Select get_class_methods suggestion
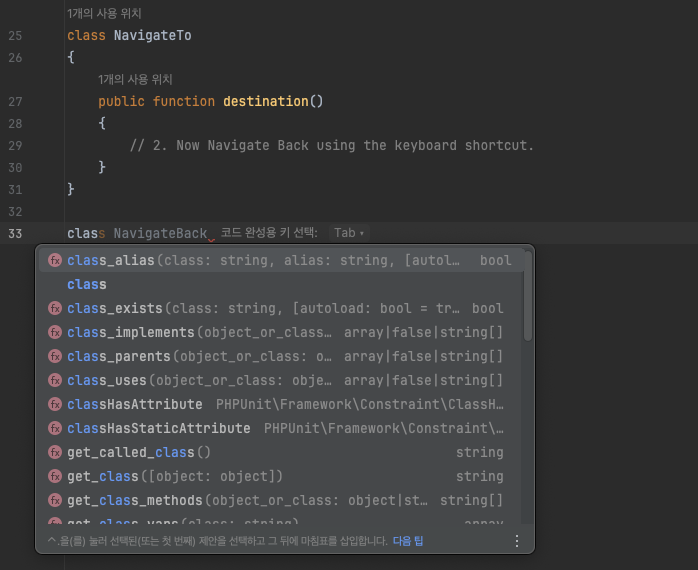This screenshot has width=698, height=570. point(281,501)
